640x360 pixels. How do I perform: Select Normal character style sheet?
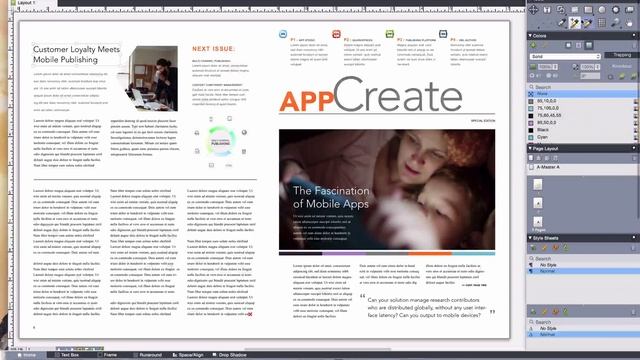(x=583, y=334)
